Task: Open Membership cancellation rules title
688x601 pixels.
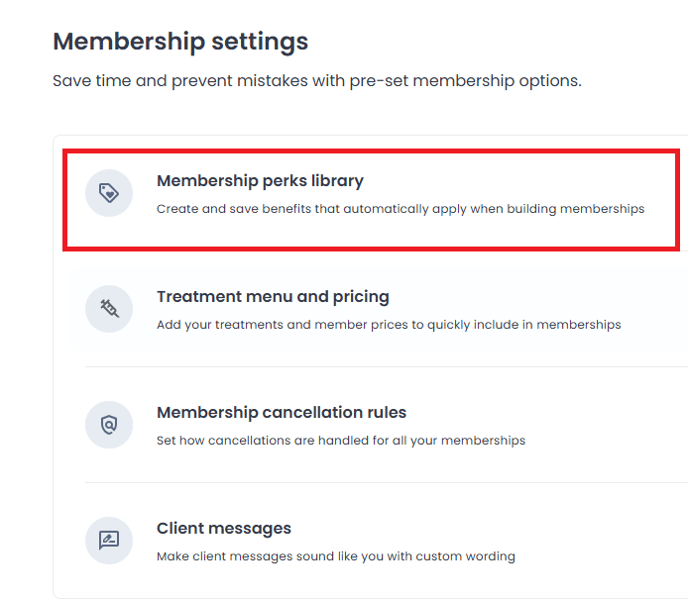Action: pos(281,412)
